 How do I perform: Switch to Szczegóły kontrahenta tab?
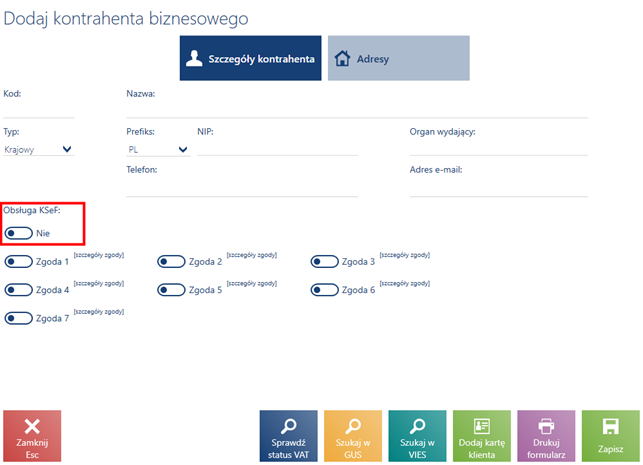[250, 59]
